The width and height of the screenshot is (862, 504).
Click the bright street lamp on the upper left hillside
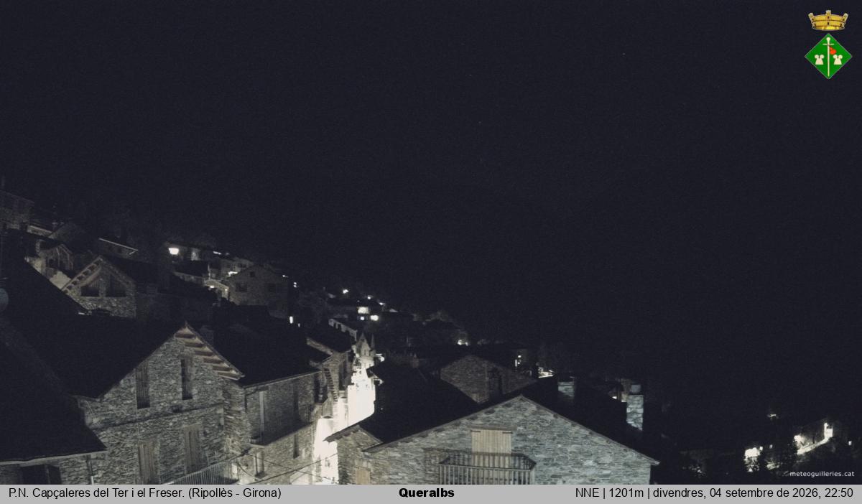click(x=174, y=251)
